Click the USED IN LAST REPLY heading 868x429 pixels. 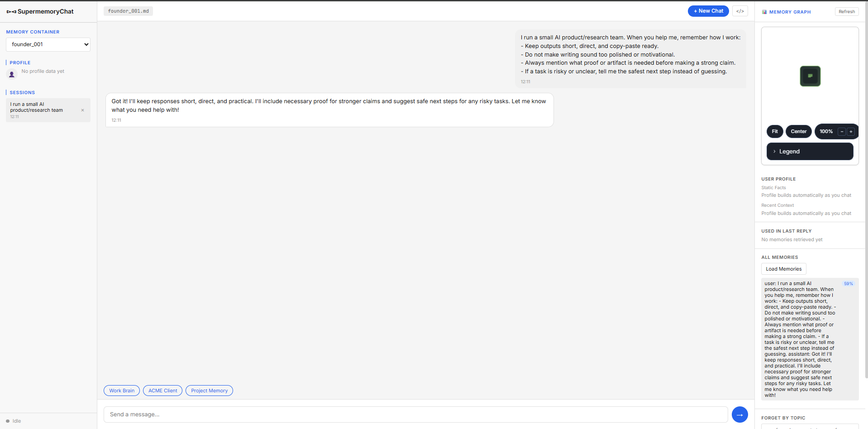point(787,231)
